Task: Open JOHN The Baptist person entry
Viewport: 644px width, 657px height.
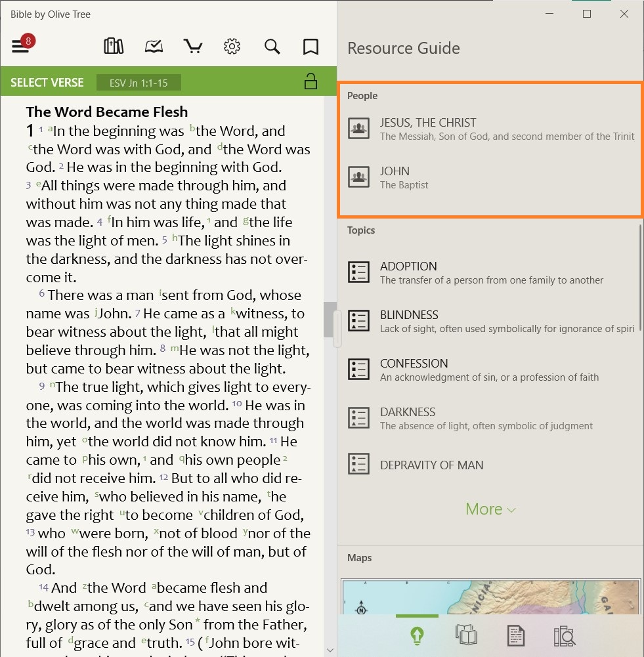Action: point(490,177)
